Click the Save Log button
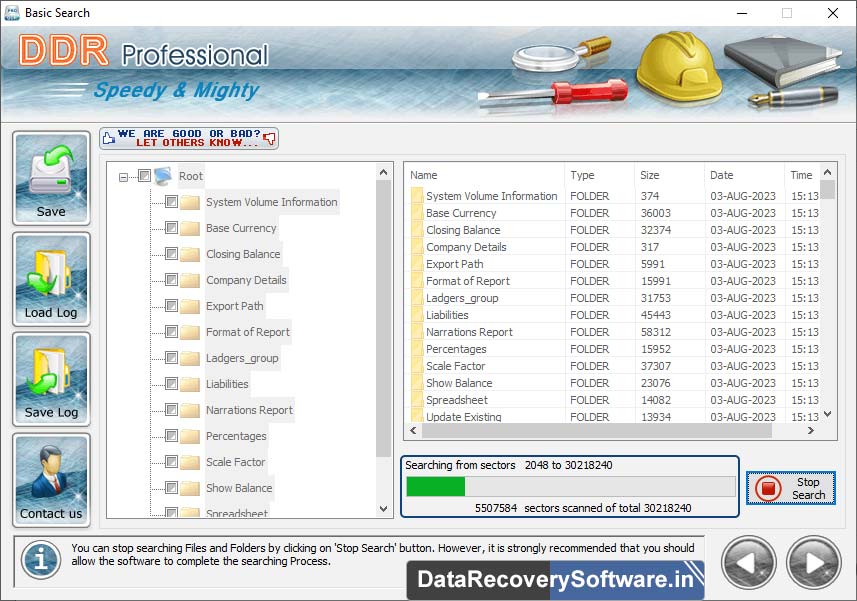Viewport: 857px width, 601px height. click(x=51, y=379)
